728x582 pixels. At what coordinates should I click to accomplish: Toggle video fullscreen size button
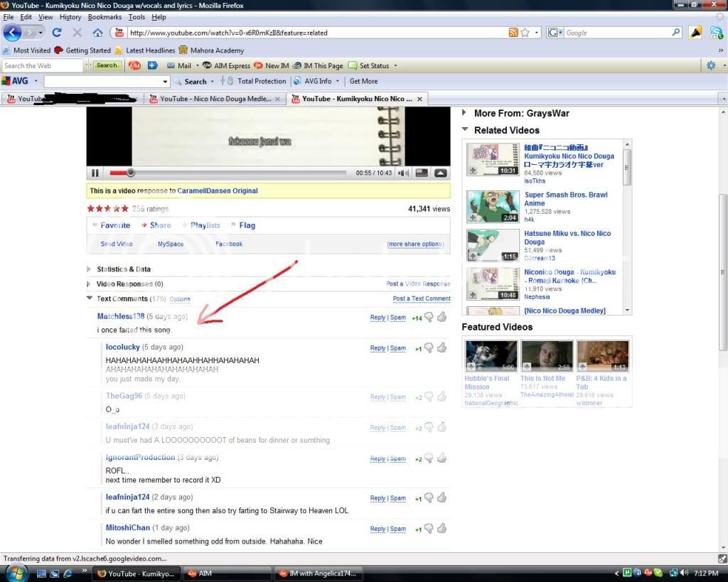(x=441, y=173)
